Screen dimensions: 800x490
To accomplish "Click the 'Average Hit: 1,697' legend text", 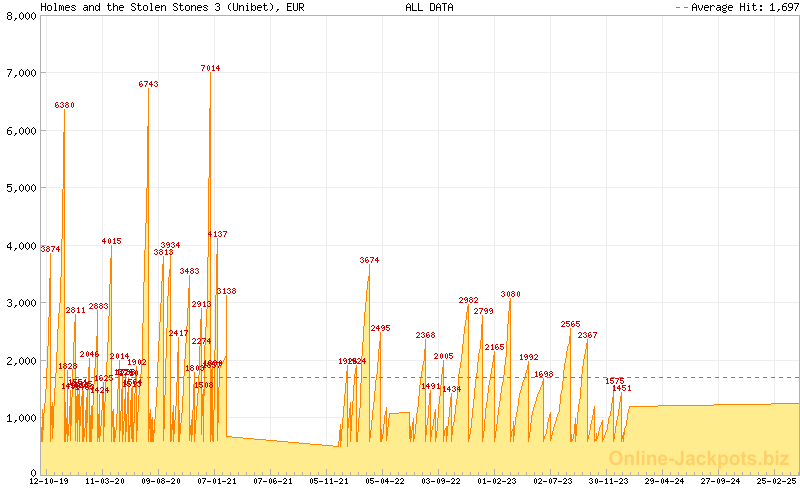I will pyautogui.click(x=745, y=7).
